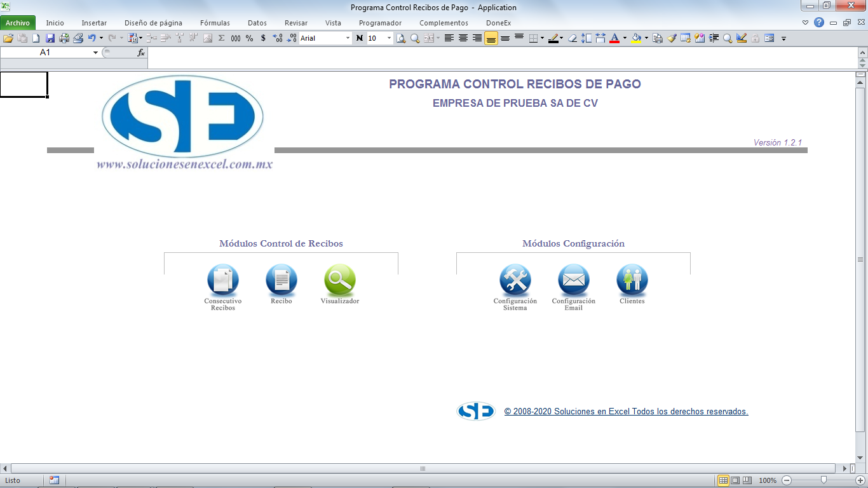
Task: Click the Name Box showing A1
Action: (x=45, y=53)
